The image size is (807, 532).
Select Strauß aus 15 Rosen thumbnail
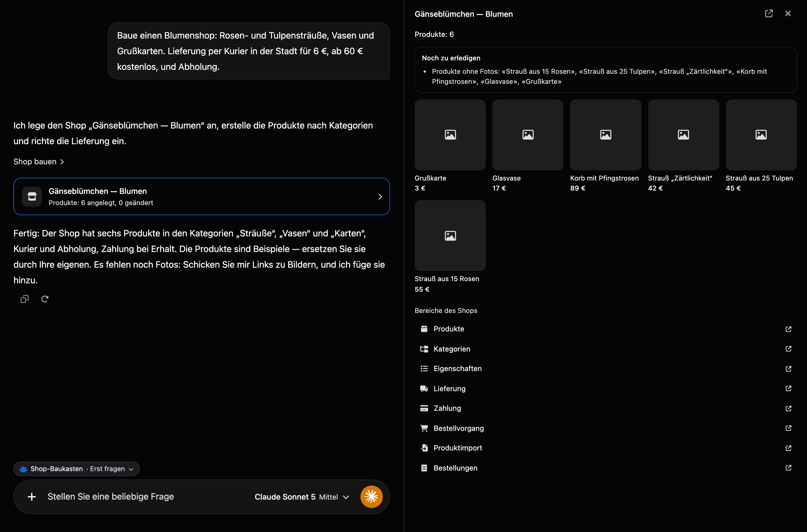pos(450,236)
